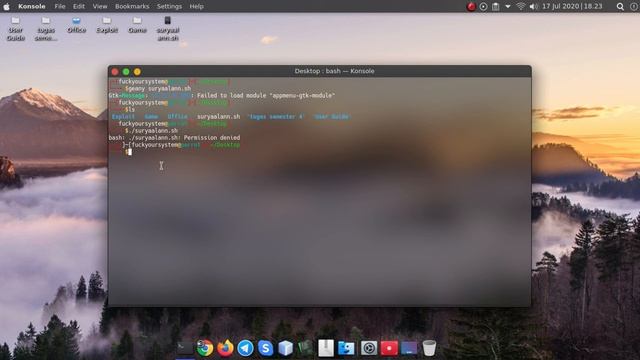Open the green dock icon next to VirtualBox
Screen dimensions: 640x360
(x=305, y=348)
